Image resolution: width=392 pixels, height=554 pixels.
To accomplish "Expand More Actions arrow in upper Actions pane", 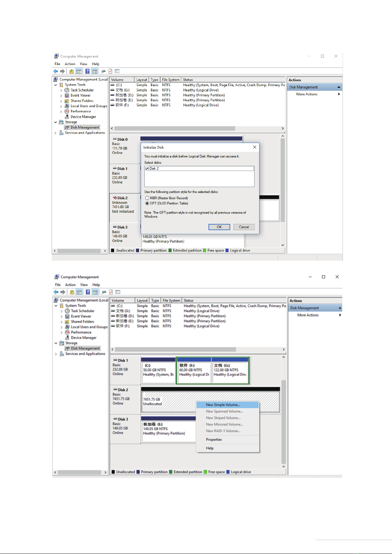I will tap(339, 94).
